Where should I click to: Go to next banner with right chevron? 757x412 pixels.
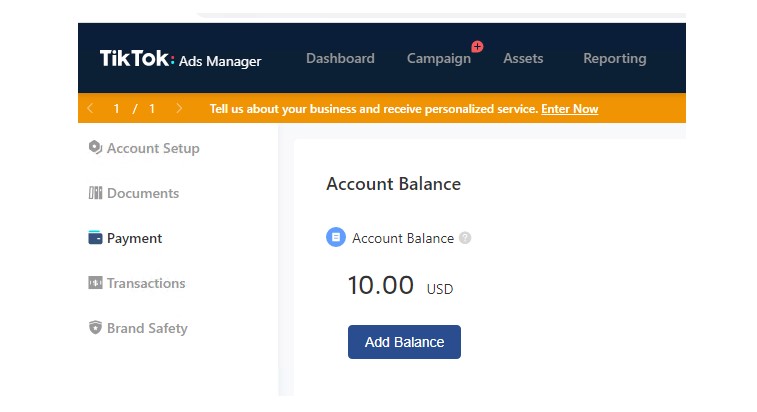[x=179, y=108]
